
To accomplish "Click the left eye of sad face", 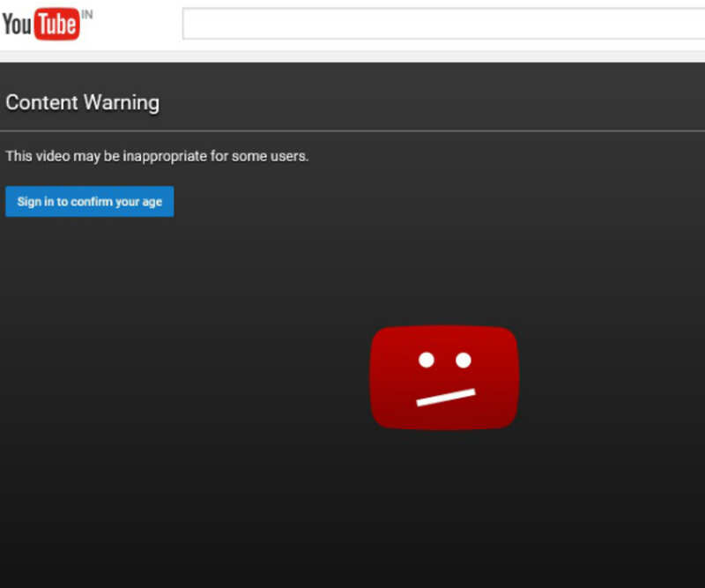I will [x=427, y=360].
